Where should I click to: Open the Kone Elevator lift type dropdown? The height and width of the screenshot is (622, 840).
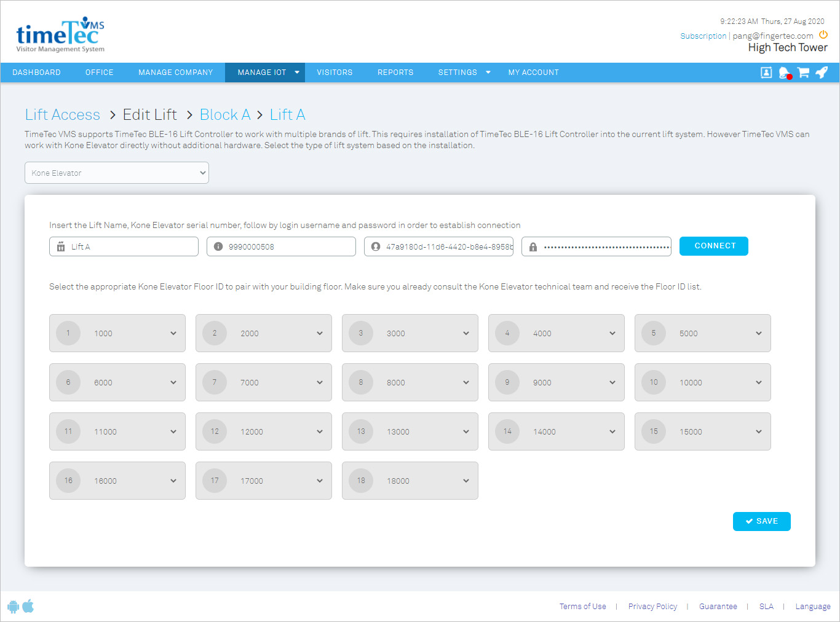point(117,173)
